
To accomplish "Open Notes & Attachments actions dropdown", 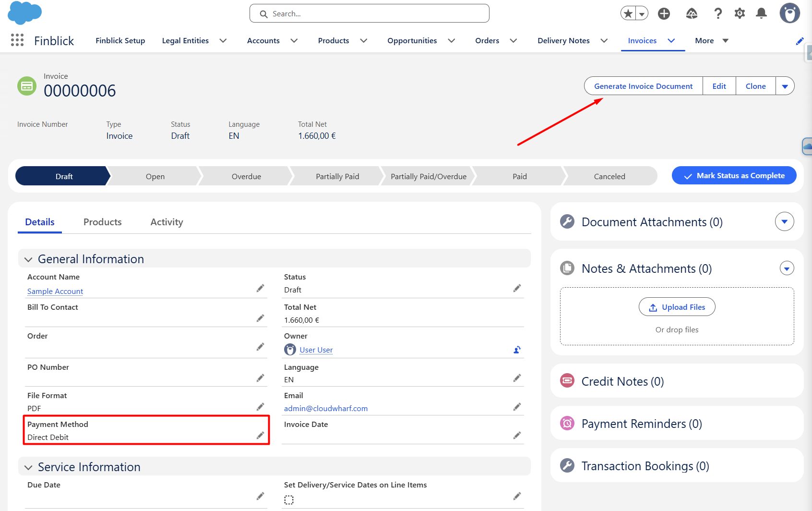I will 787,268.
